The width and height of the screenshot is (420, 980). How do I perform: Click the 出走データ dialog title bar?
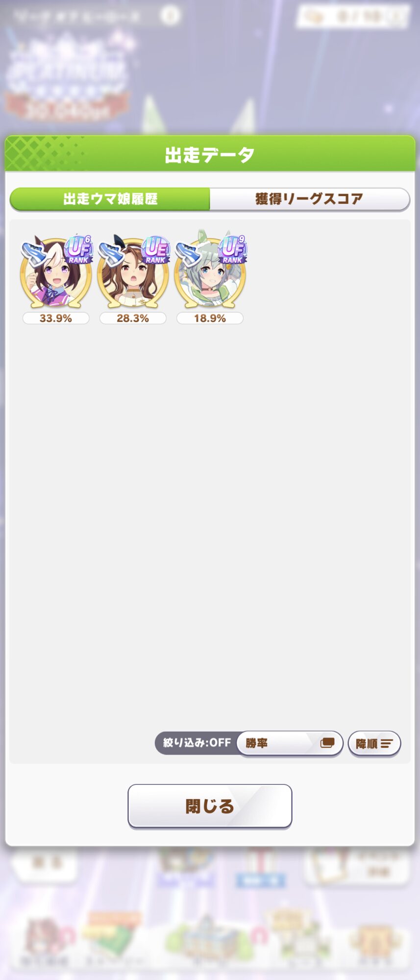tap(210, 154)
